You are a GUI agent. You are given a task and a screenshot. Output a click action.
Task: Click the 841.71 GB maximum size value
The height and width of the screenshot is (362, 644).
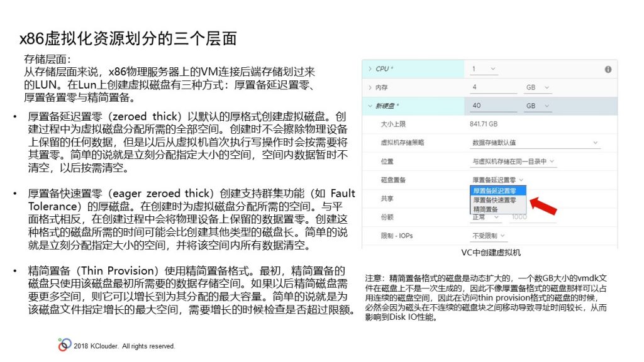tap(484, 124)
